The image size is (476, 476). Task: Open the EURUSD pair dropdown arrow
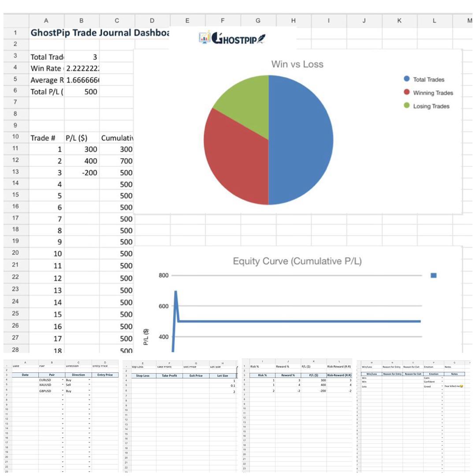tap(63, 379)
